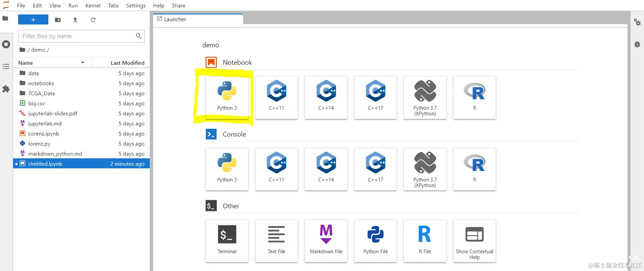Screen dimensions: 644x271
Task: Click the JupyterLab logo
Action: point(6,5)
